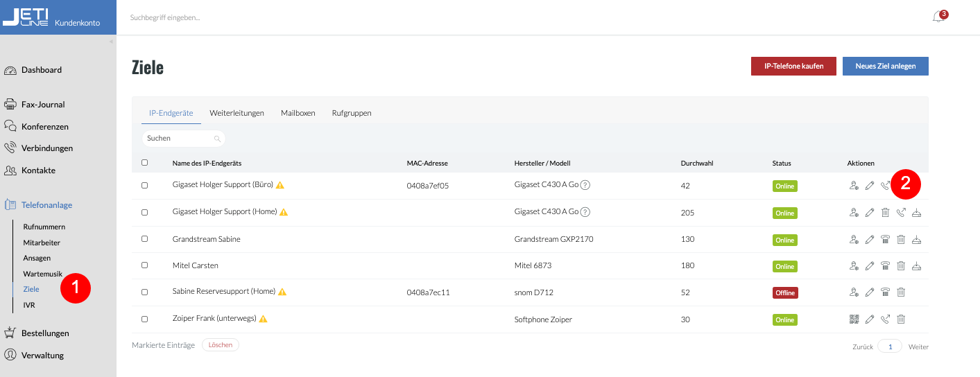Click the Neues Ziel anlegen button
980x377 pixels.
[x=885, y=67]
